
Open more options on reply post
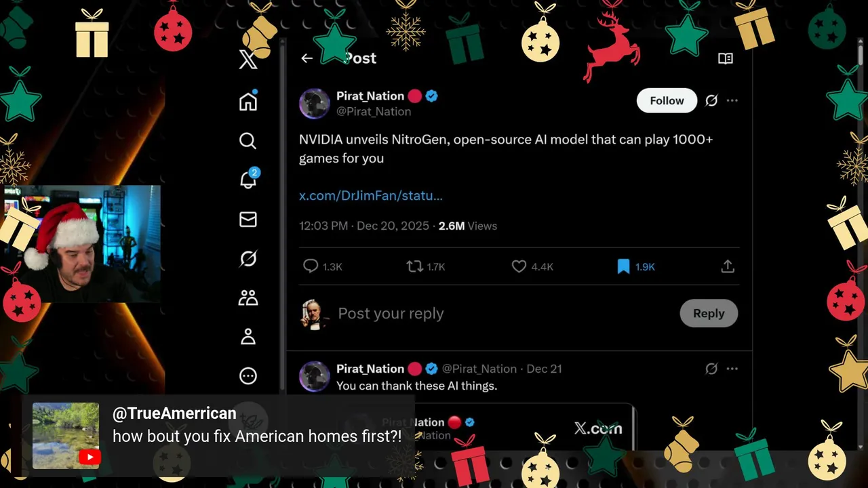point(732,369)
